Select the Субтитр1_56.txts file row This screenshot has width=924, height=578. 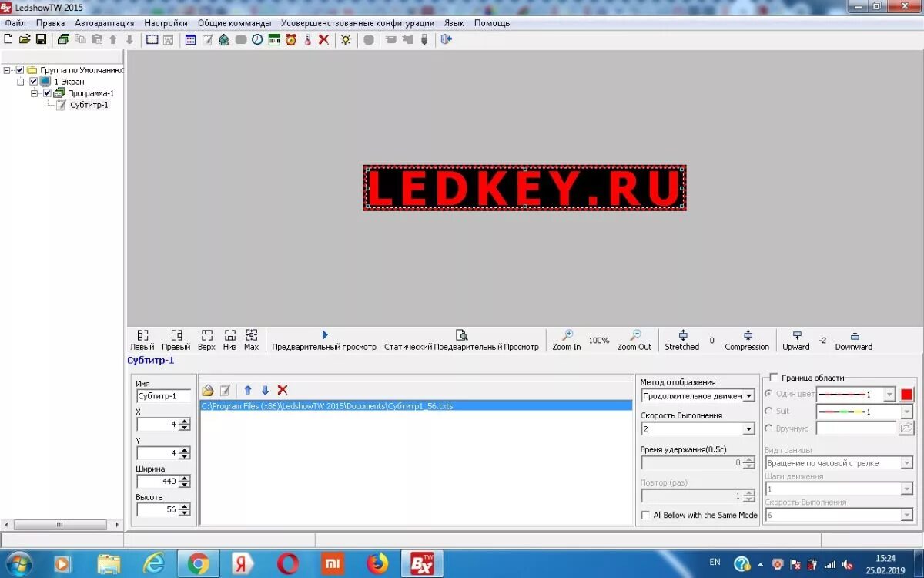click(416, 405)
